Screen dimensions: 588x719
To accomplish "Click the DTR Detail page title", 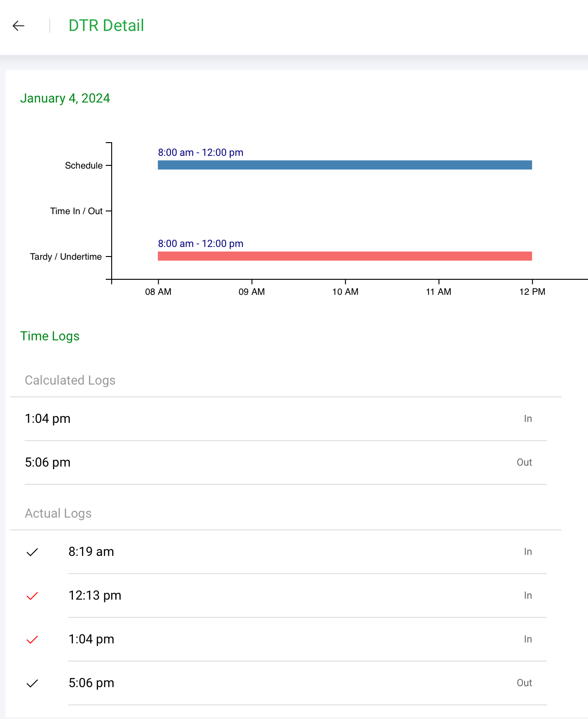I will [x=106, y=26].
